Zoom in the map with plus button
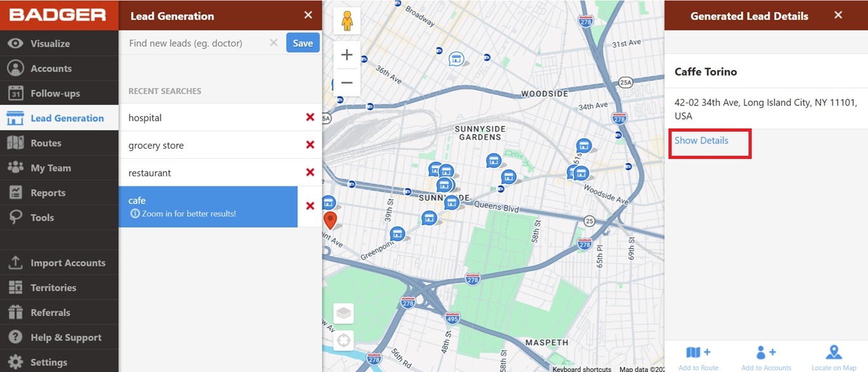Image resolution: width=868 pixels, height=372 pixels. 347,55
